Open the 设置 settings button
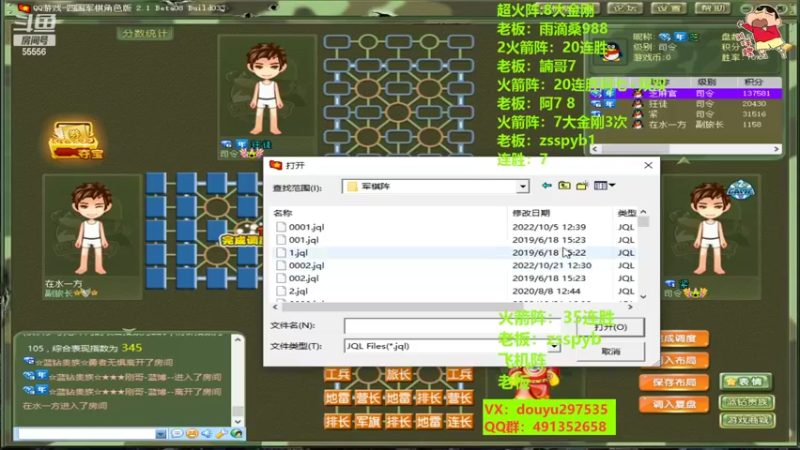The width and height of the screenshot is (800, 450). [668, 8]
